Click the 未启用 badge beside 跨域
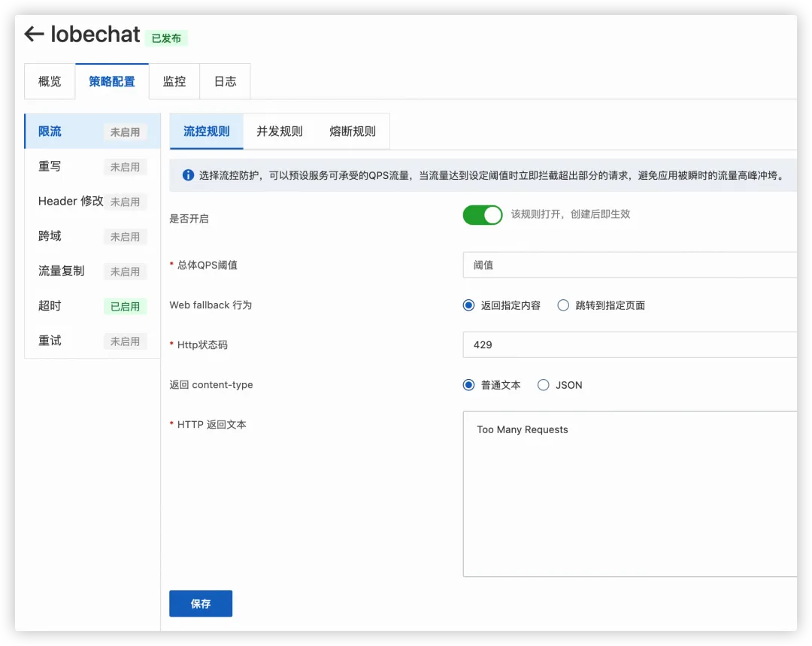 click(x=126, y=237)
